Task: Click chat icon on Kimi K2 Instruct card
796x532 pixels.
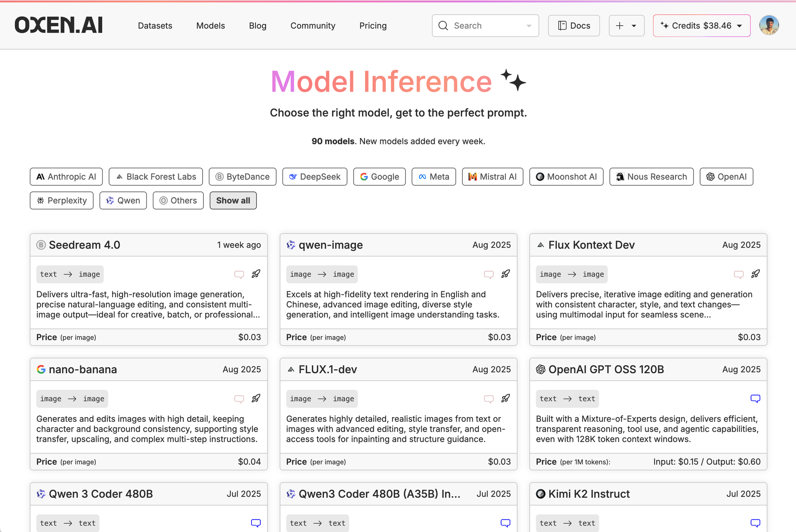Action: (x=755, y=523)
